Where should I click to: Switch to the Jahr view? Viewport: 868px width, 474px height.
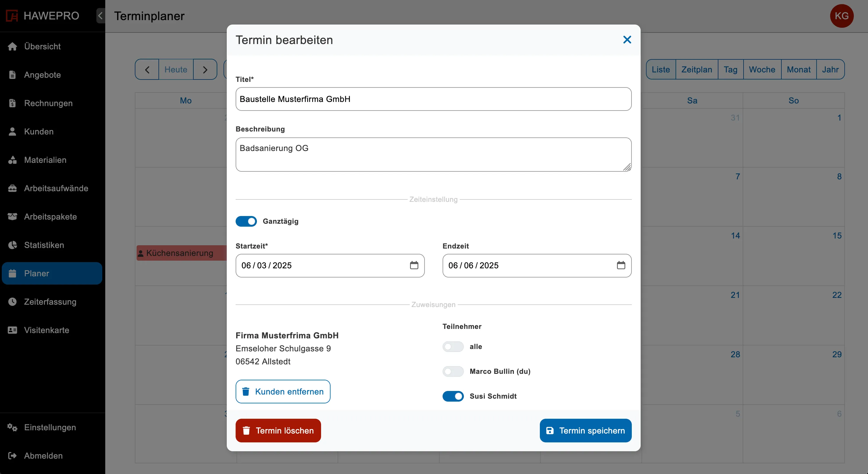[x=830, y=69]
